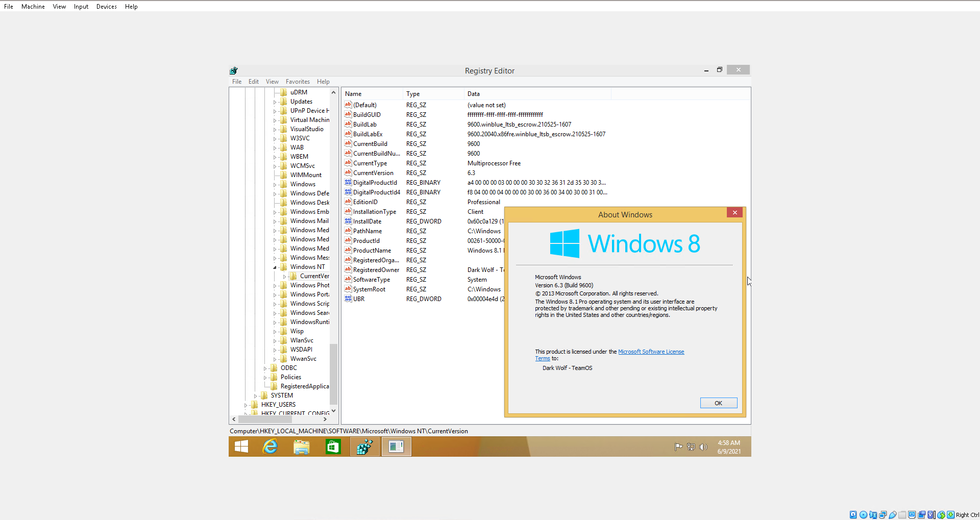The image size is (980, 520).
Task: Click VirtualBox audio indicator icon
Action: tap(873, 515)
